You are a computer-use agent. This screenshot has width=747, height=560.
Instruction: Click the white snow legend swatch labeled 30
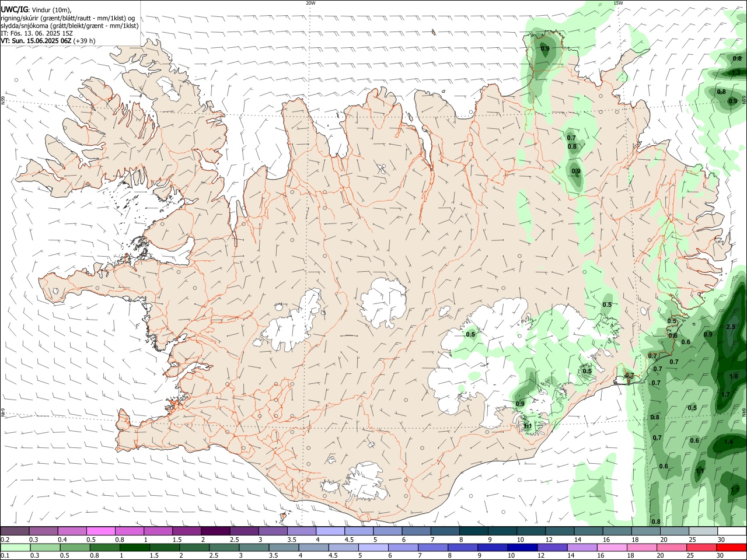[x=732, y=531]
